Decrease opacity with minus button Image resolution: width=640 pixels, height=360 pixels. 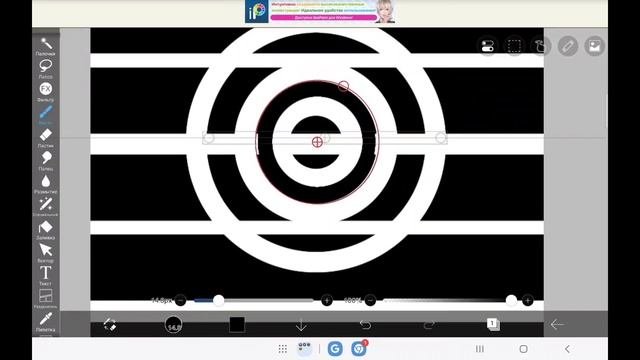coord(370,300)
